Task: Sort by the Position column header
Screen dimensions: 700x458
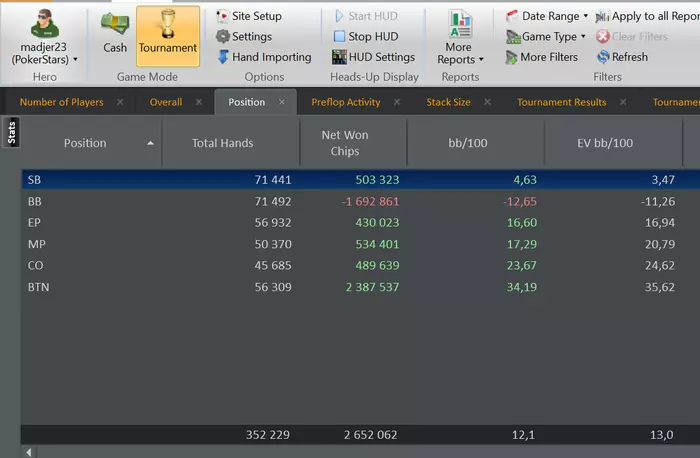Action: [85, 143]
